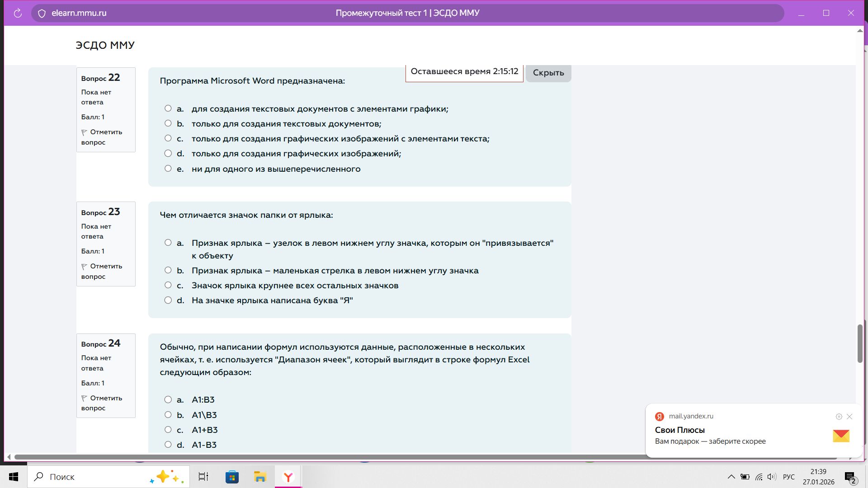Open the notification center icon
The height and width of the screenshot is (488, 868).
[x=850, y=477]
